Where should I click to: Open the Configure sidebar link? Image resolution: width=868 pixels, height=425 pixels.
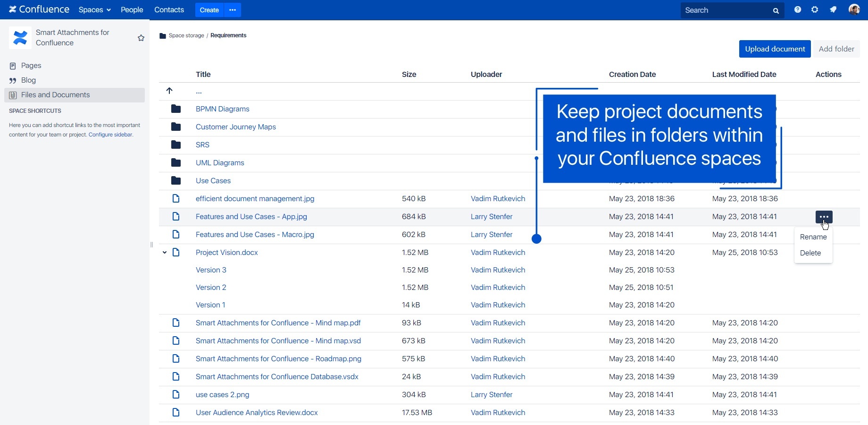[x=110, y=135]
